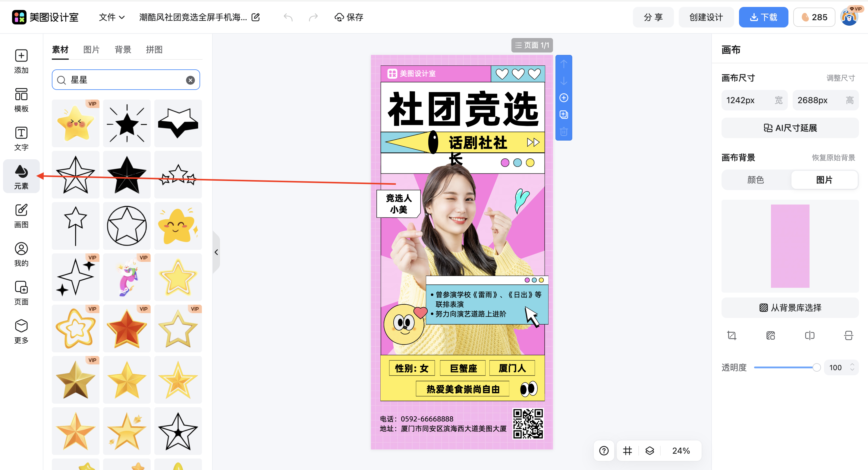Image resolution: width=868 pixels, height=470 pixels.
Task: Open the 页面 1/1 page list
Action: (x=532, y=45)
